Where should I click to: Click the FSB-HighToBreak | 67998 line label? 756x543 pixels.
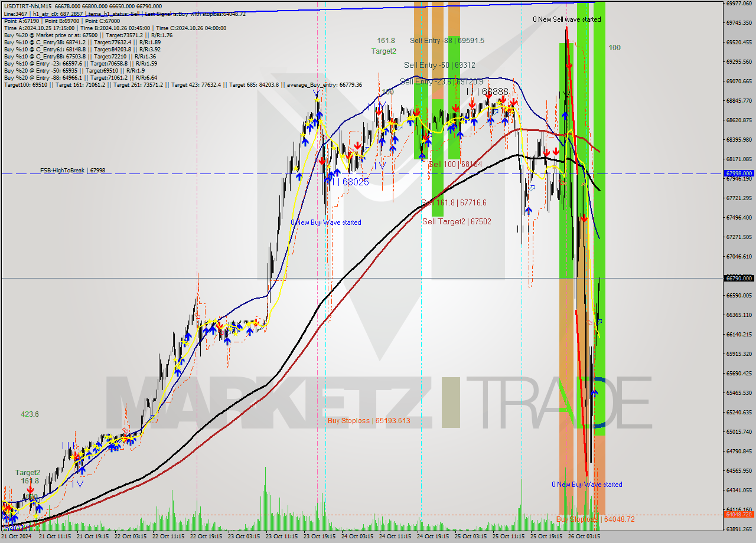point(73,171)
